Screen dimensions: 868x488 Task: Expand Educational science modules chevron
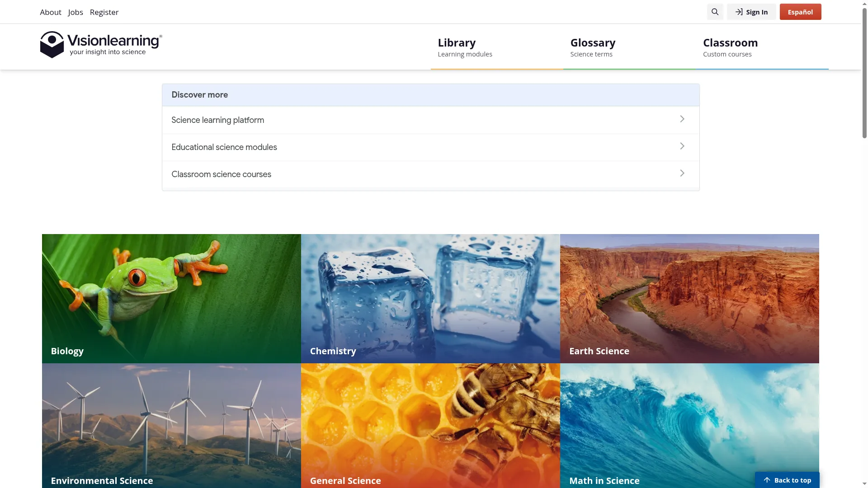[x=682, y=146]
